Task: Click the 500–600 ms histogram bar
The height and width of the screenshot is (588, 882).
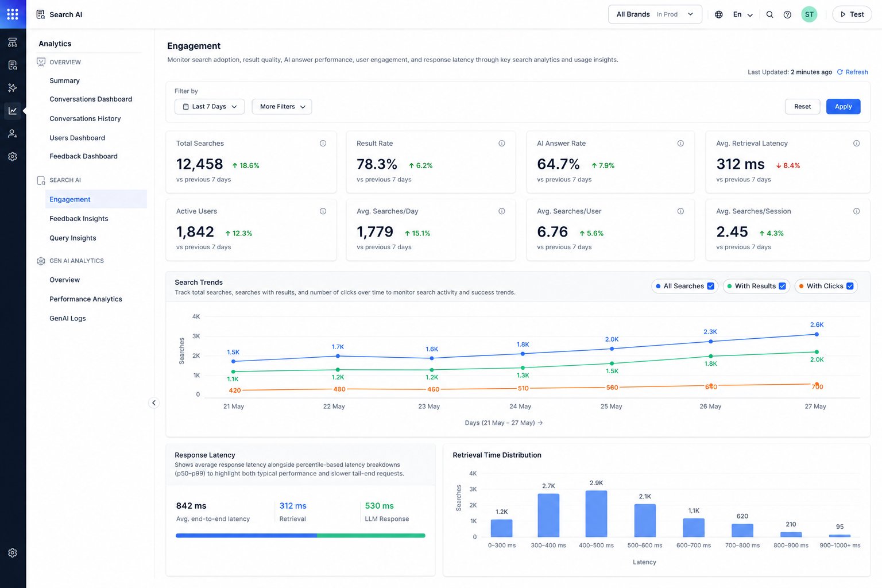Action: coord(645,521)
